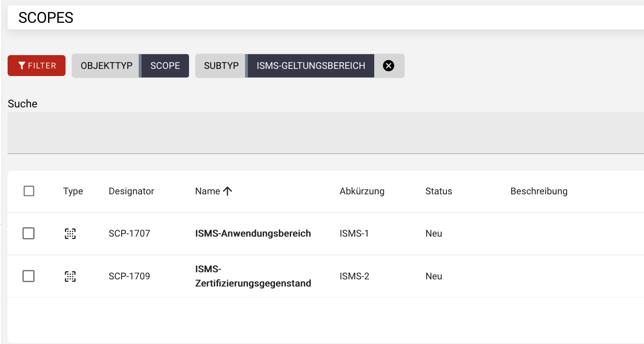The height and width of the screenshot is (344, 644).
Task: Click the red FILTER button
Action: point(37,65)
